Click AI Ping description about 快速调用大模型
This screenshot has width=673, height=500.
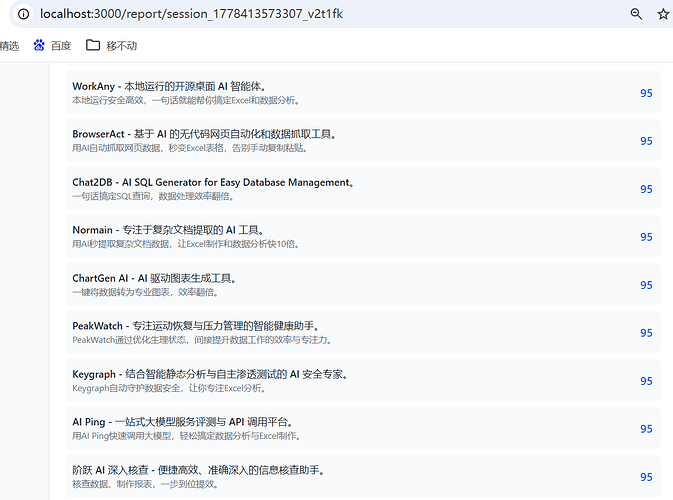tap(187, 436)
